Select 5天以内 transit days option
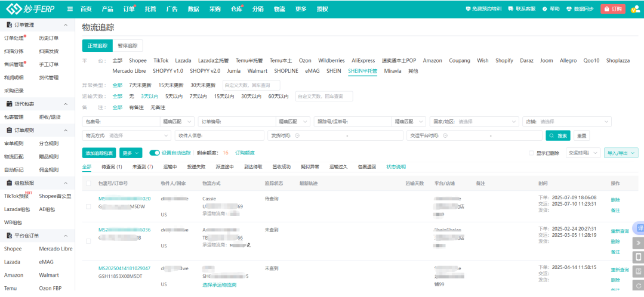 174,97
